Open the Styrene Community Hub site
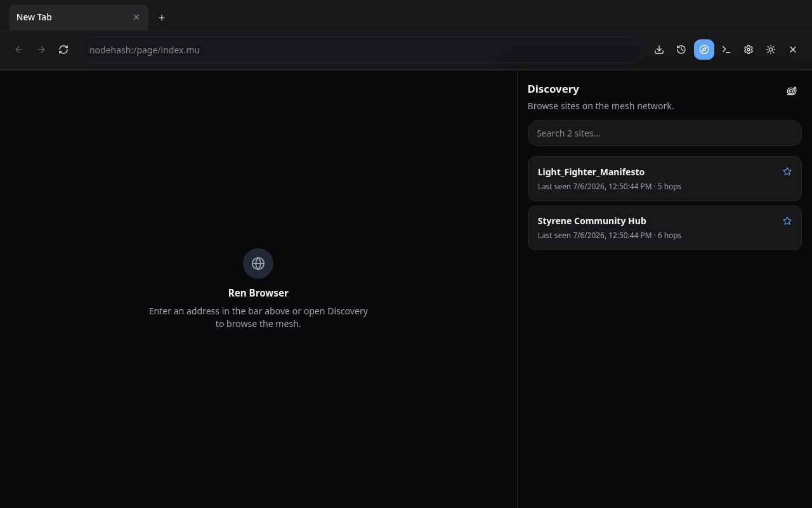Viewport: 812px width, 508px height. point(665,228)
